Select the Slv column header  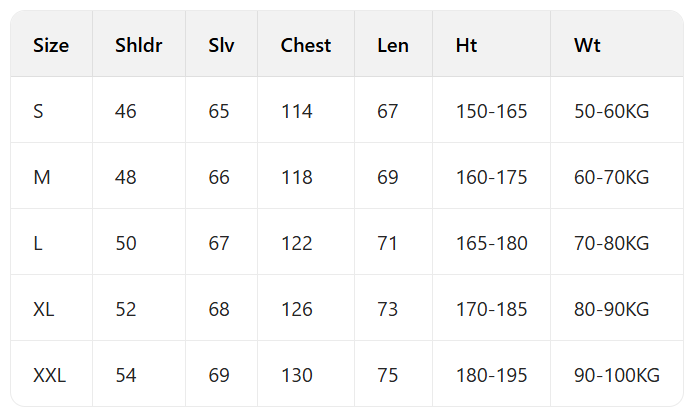point(221,45)
